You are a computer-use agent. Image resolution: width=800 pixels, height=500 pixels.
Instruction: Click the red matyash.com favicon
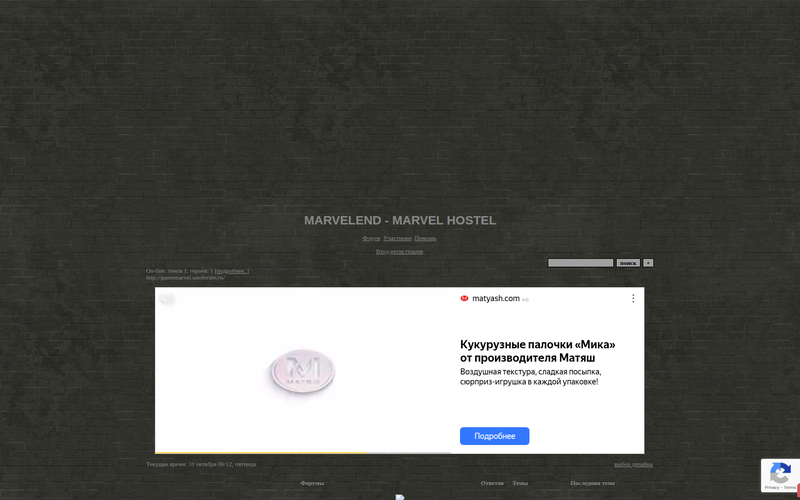tap(464, 298)
